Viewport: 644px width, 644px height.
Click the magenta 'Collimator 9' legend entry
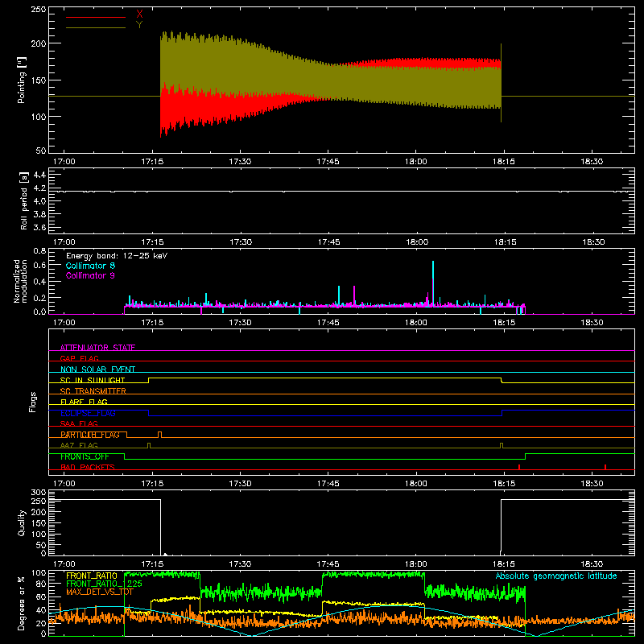point(90,275)
